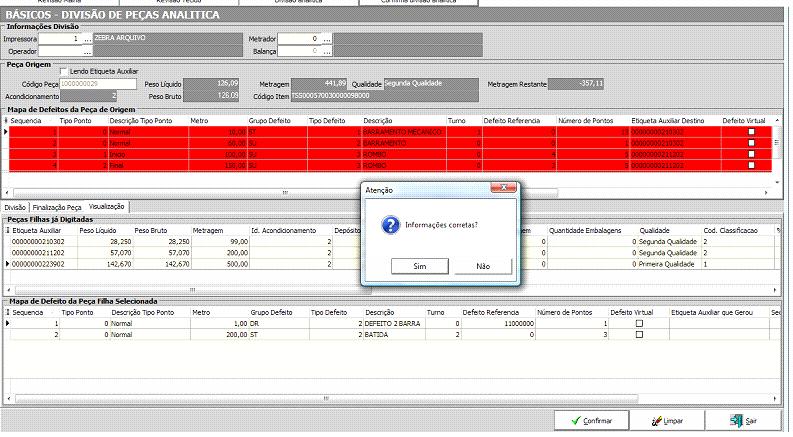Viewport: 793px width, 437px height.
Task: Click the Sair exit door button
Action: 744,421
